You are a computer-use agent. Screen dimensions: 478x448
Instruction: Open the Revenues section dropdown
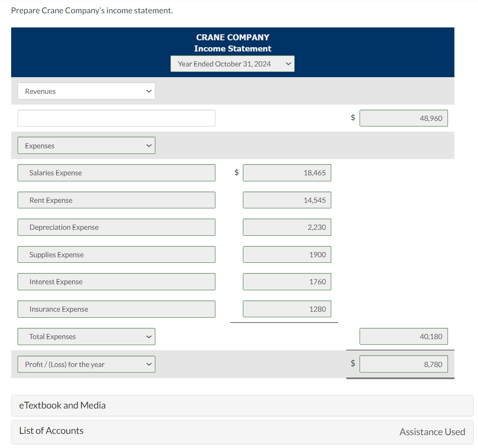86,91
